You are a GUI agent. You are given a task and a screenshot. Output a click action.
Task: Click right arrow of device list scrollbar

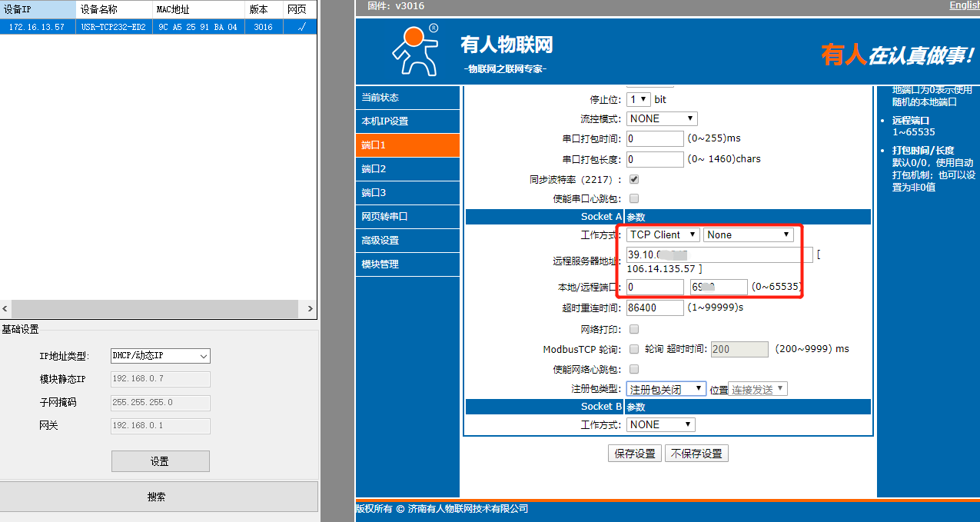pyautogui.click(x=311, y=309)
